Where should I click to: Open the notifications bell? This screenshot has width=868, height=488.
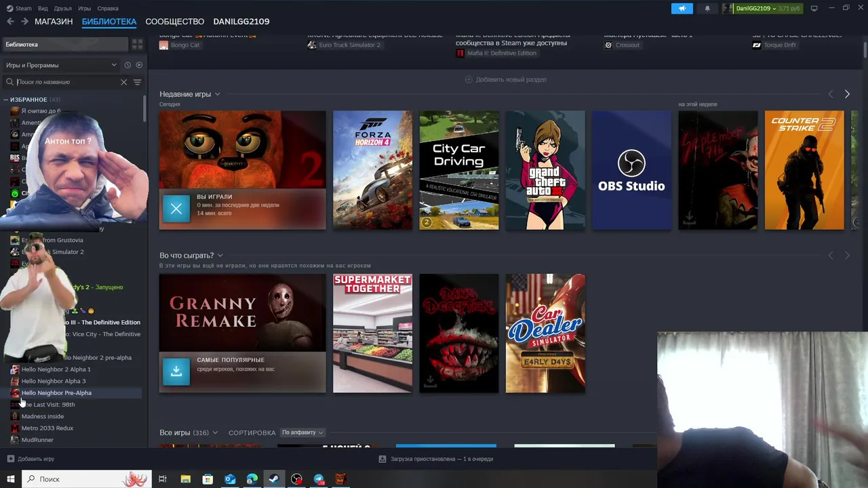(x=707, y=8)
